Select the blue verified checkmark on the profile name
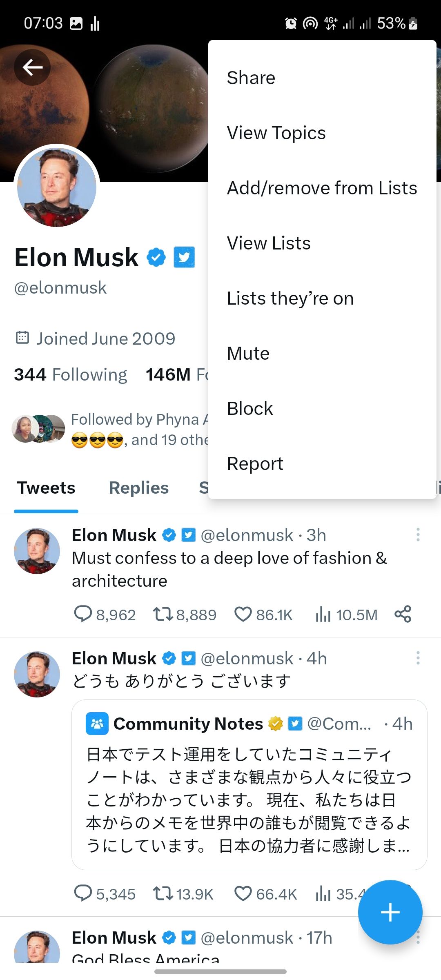This screenshot has height=980, width=441. pyautogui.click(x=156, y=257)
